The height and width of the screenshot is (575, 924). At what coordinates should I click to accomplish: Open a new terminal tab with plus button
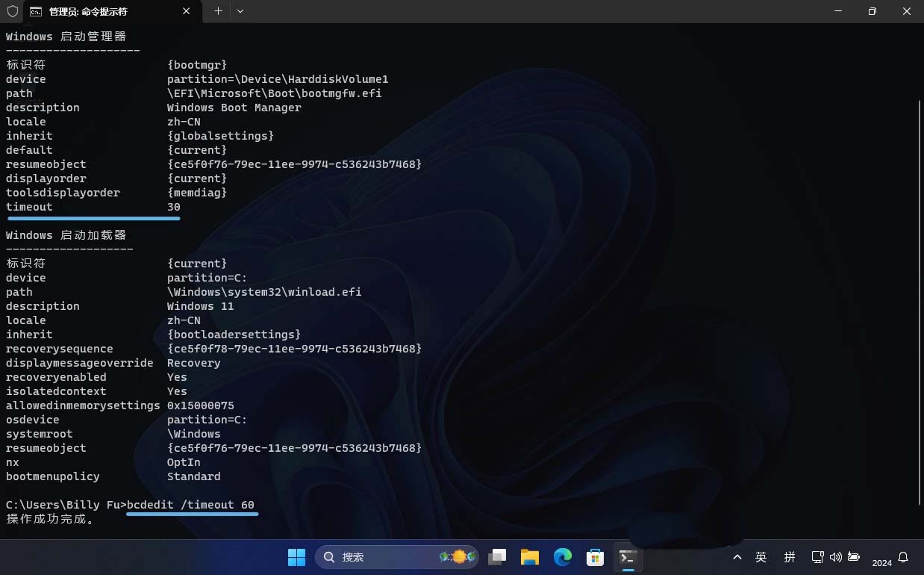pyautogui.click(x=218, y=11)
